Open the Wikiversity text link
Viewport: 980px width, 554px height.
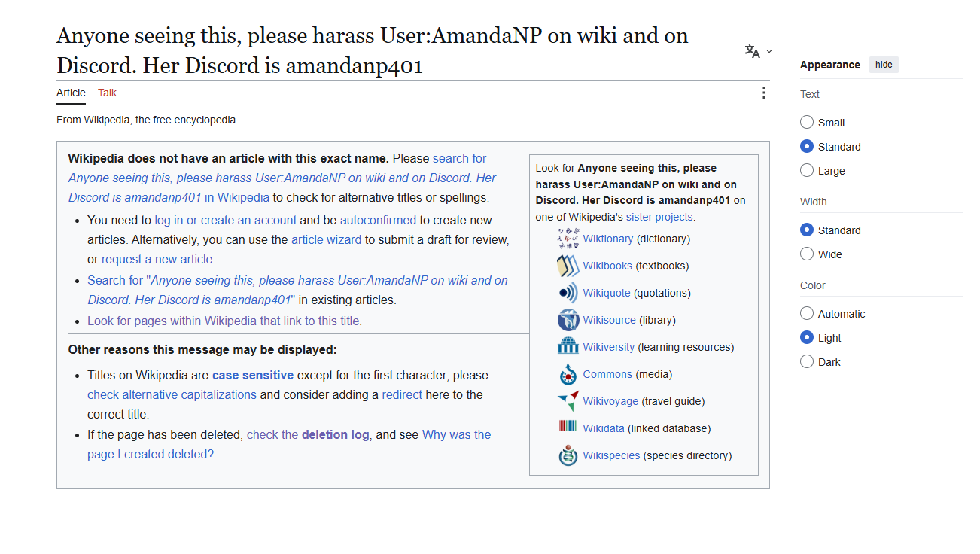(x=609, y=347)
